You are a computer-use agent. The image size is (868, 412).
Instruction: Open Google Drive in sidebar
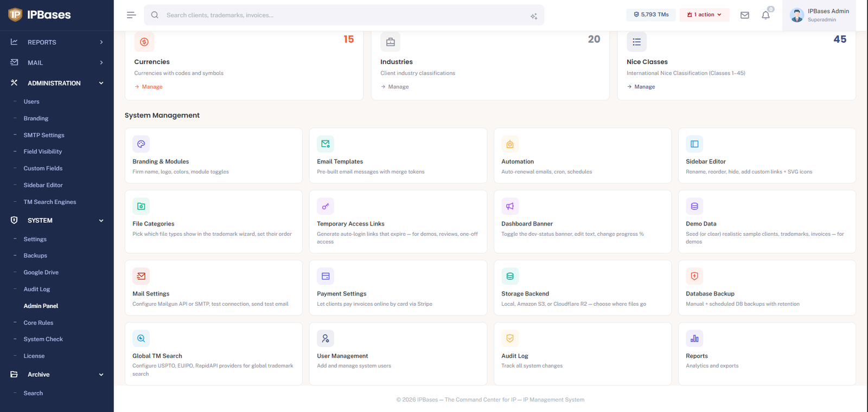(x=41, y=273)
